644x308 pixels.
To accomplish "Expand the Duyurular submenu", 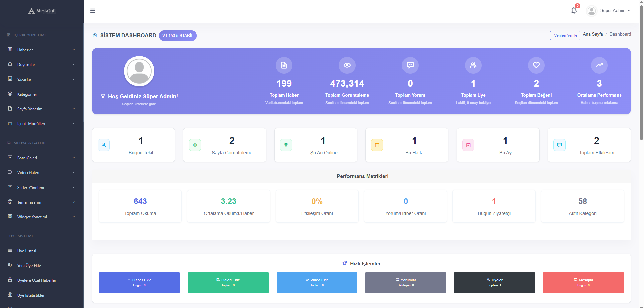I will click(x=74, y=64).
